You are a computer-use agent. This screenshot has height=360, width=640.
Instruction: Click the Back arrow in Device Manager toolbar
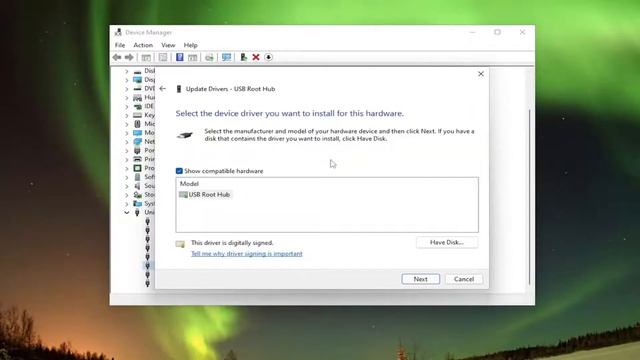click(x=117, y=57)
